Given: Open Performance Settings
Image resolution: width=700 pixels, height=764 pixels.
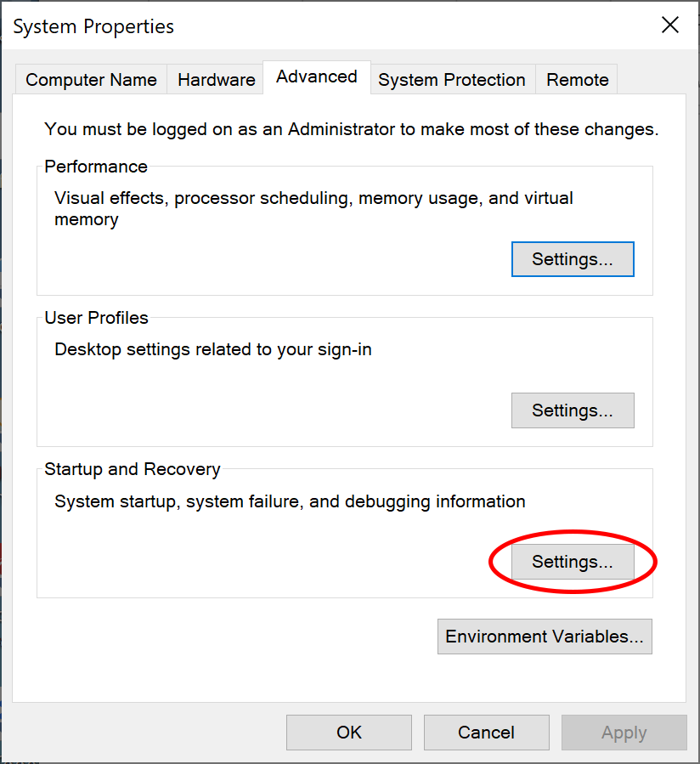Looking at the screenshot, I should 572,259.
